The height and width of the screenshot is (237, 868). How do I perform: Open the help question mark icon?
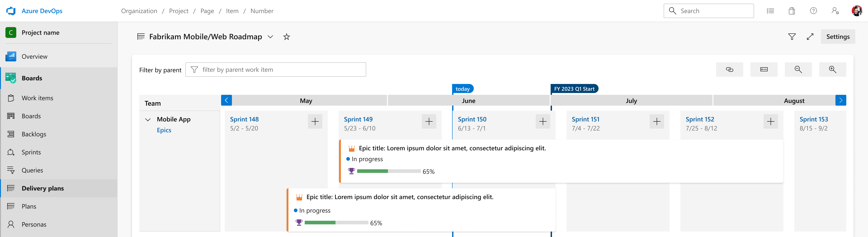(x=814, y=11)
